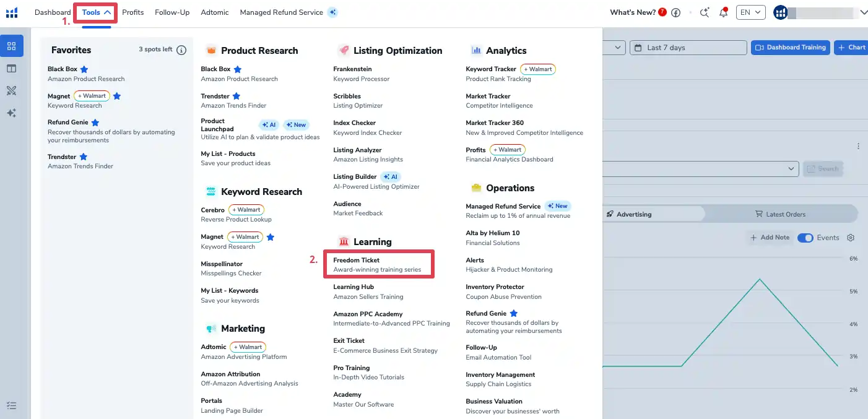Open the EN language dropdown
Screen dimensions: 868x419
tap(750, 12)
